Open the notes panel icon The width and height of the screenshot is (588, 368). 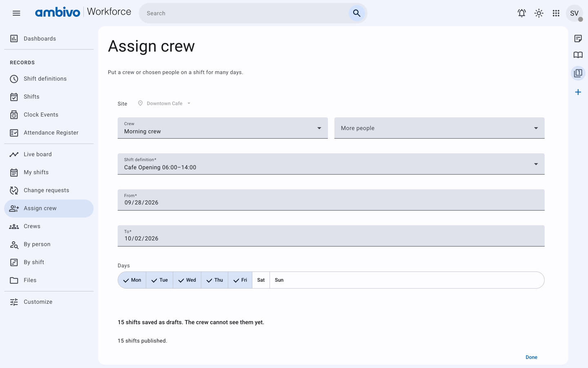point(578,38)
